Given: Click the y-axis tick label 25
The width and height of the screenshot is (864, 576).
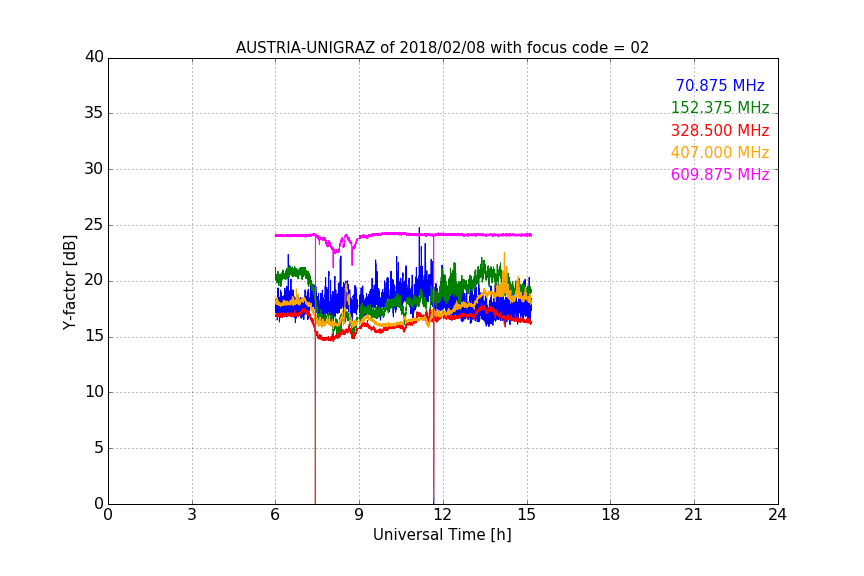Looking at the screenshot, I should coord(94,225).
